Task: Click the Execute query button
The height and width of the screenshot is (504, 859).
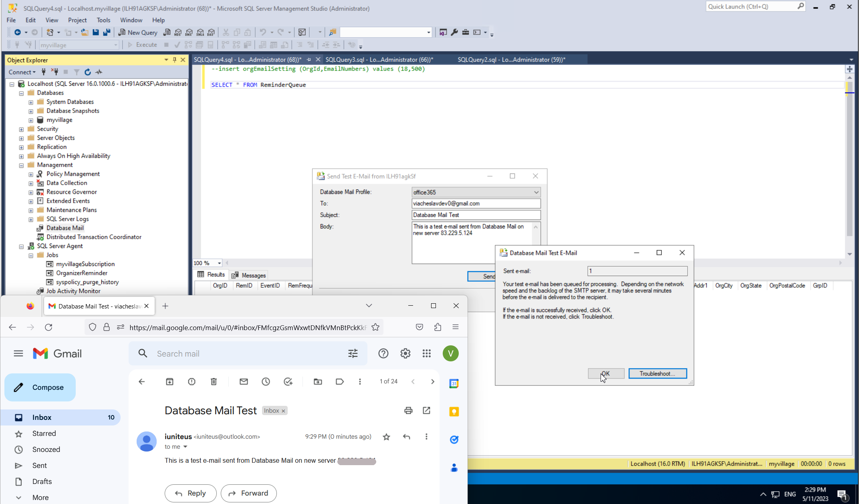Action: [x=142, y=45]
